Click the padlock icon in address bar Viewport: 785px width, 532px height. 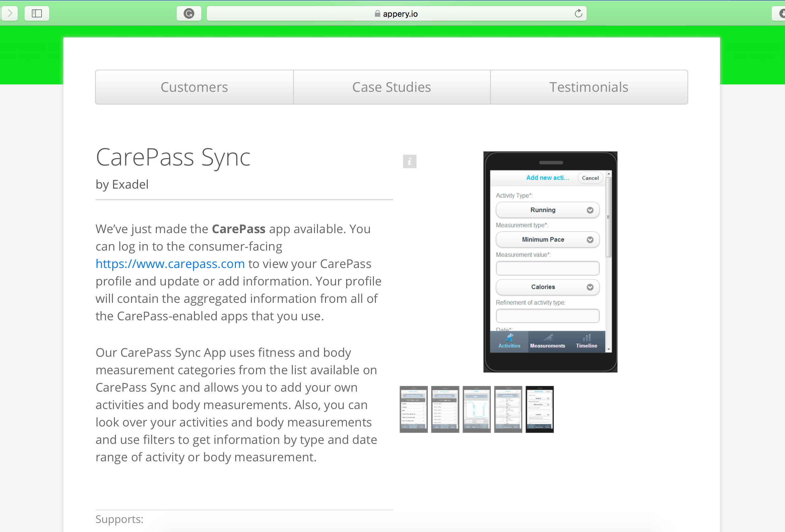tap(377, 14)
